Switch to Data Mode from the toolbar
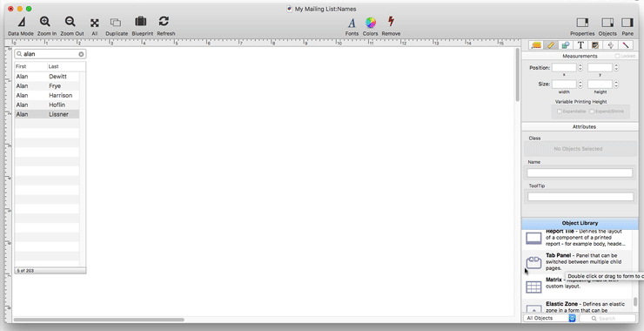Viewport: 644px width, 331px height. pos(21,22)
